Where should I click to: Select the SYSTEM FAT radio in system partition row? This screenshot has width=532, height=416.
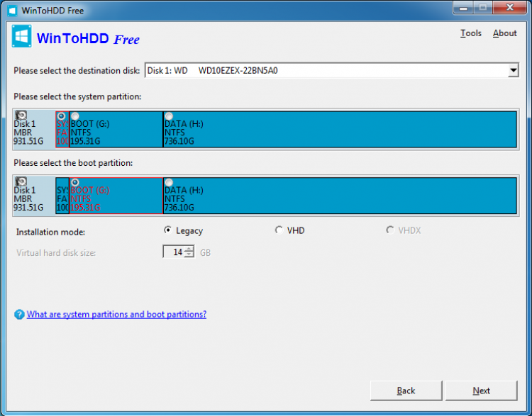click(62, 116)
